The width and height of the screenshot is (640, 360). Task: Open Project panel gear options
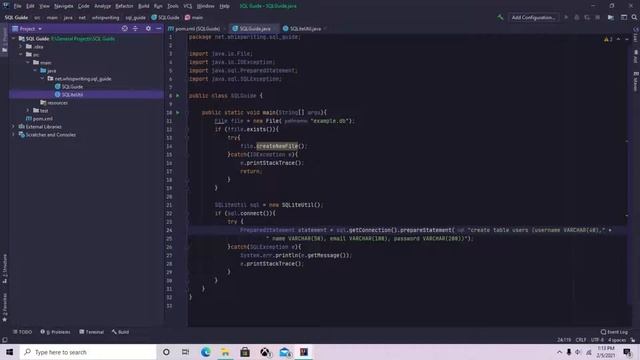pyautogui.click(x=148, y=29)
